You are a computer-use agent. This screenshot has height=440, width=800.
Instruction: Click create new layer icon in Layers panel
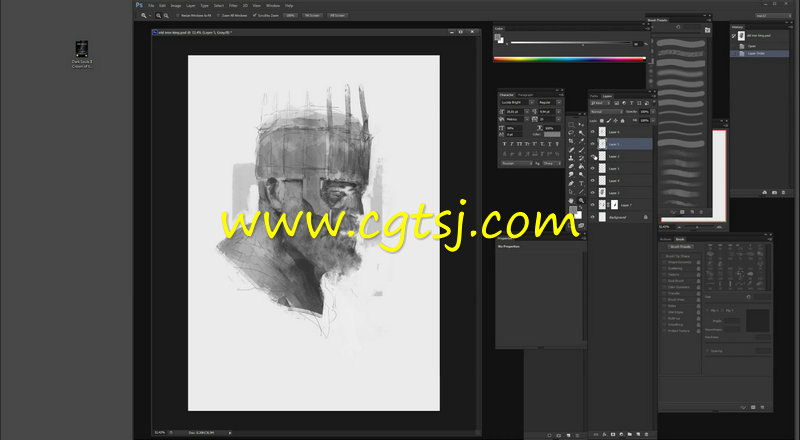(x=638, y=434)
